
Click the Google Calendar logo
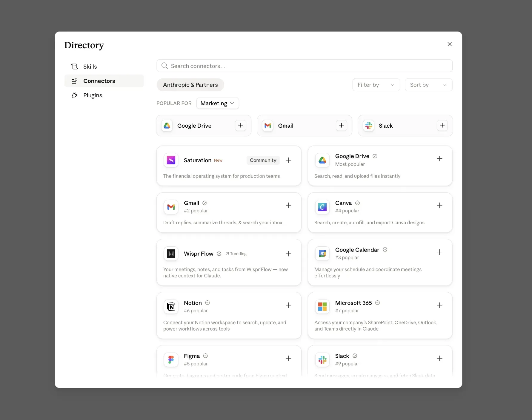tap(322, 254)
